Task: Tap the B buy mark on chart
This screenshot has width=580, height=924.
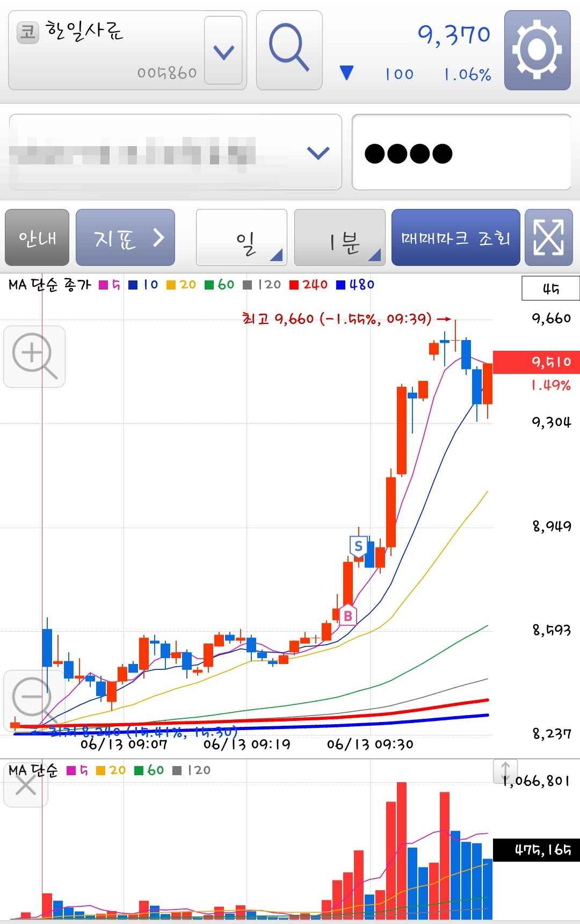Action: pos(347,616)
